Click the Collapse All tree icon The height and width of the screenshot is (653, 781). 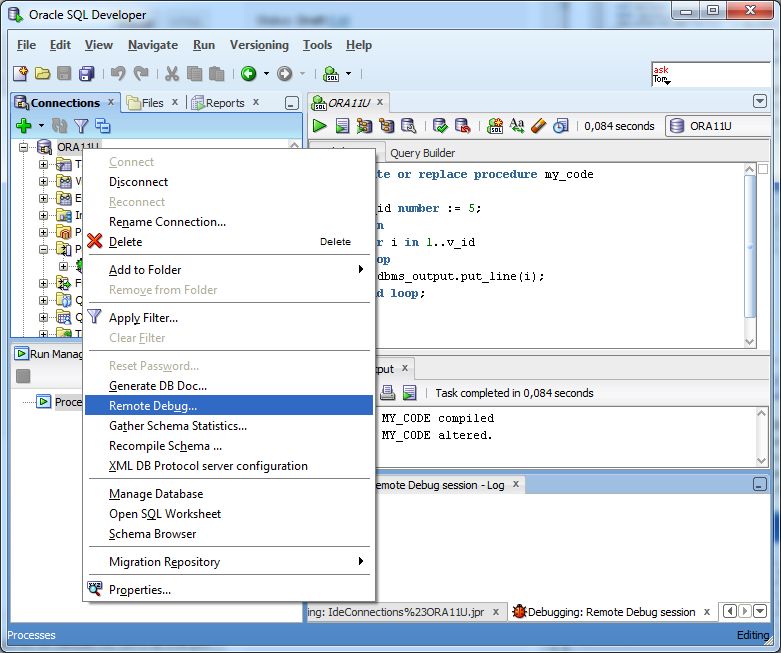pos(103,126)
